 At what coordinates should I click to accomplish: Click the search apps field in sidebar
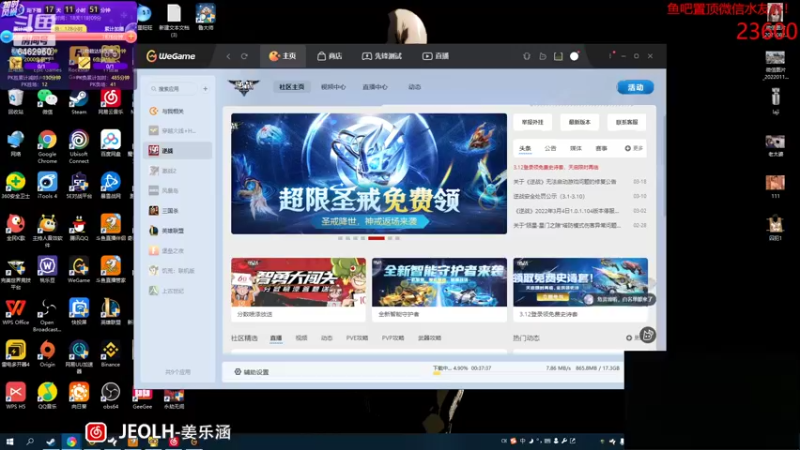click(172, 89)
